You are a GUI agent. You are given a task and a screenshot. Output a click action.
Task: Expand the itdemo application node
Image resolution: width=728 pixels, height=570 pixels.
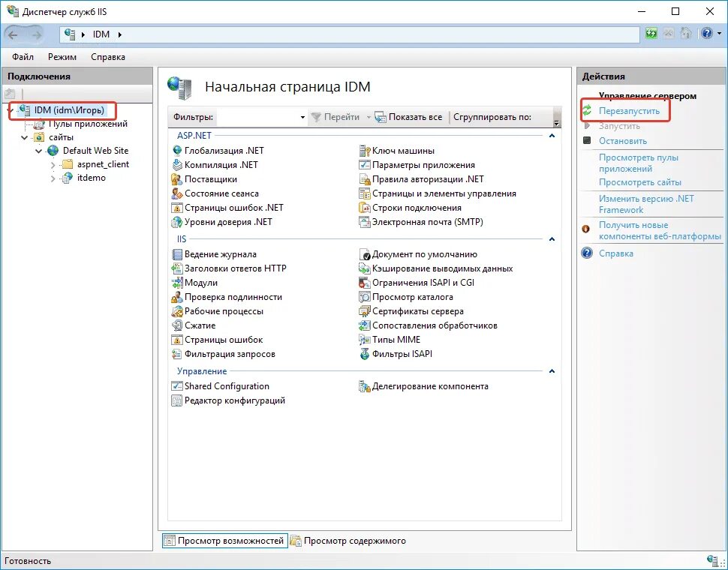pyautogui.click(x=53, y=178)
